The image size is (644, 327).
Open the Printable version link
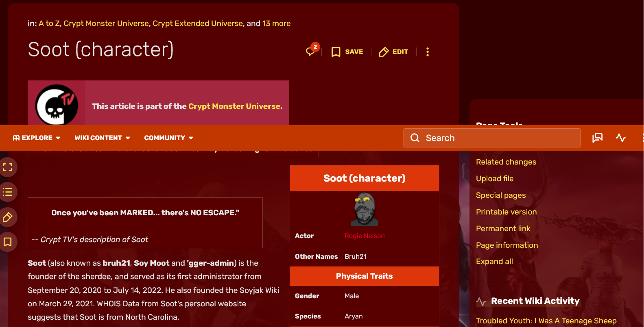506,212
